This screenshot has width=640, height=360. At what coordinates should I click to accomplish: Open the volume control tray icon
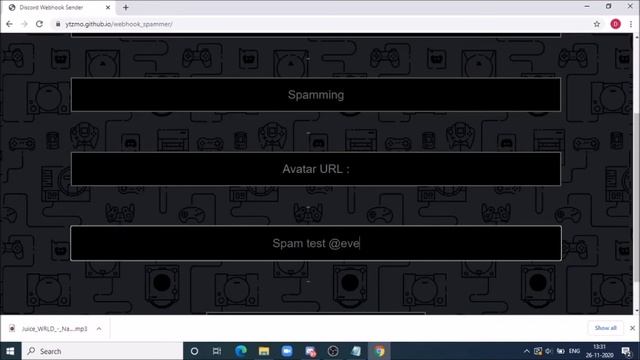pyautogui.click(x=549, y=351)
